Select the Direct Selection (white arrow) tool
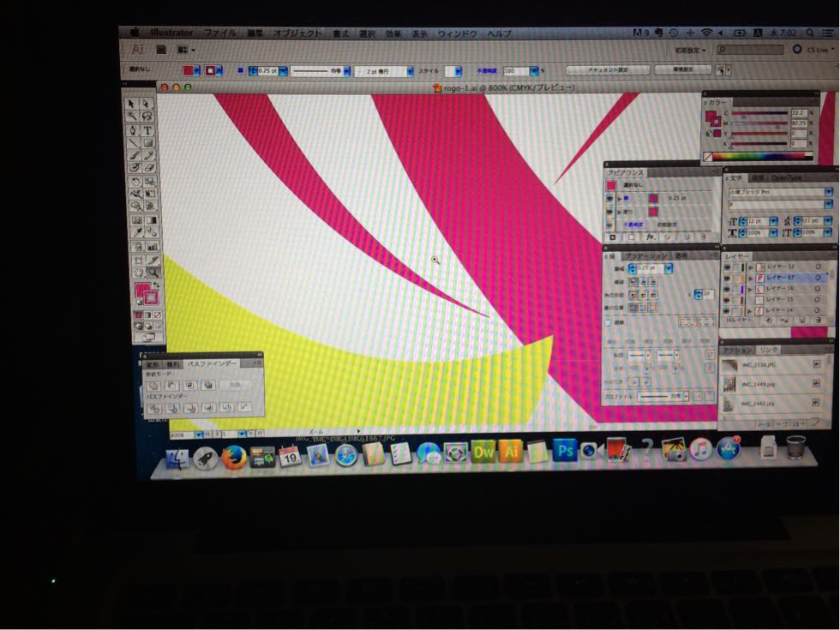The image size is (840, 630). point(147,104)
